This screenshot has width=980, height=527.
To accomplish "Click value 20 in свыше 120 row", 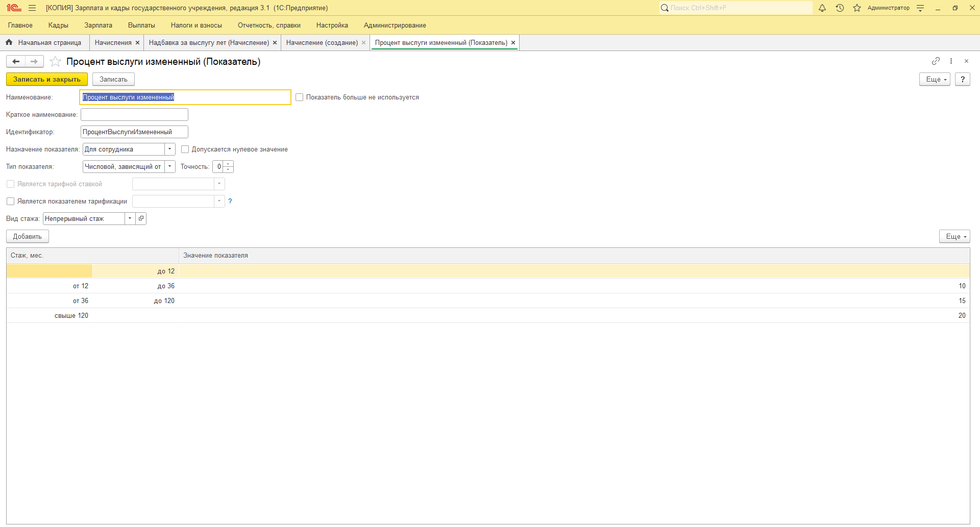I will click(x=962, y=316).
